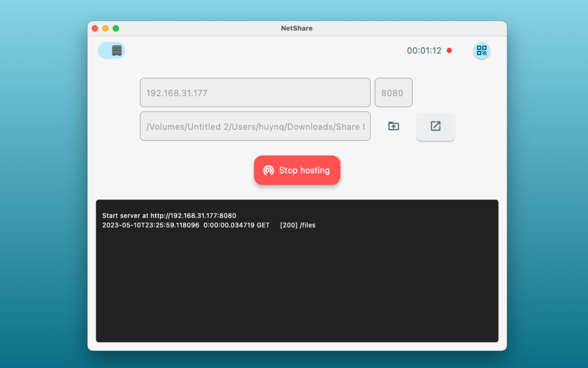588x368 pixels.
Task: Open the shared link in browser
Action: [x=435, y=126]
